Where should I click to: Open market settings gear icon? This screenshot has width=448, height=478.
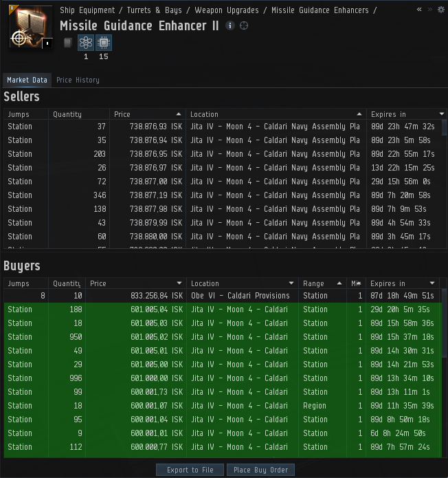(x=441, y=10)
